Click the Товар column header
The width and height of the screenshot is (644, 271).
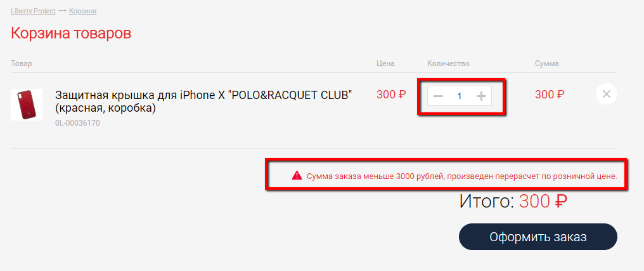point(22,63)
